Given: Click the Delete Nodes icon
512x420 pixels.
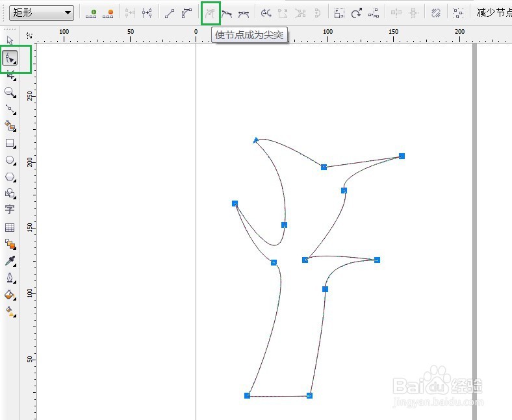Looking at the screenshot, I should pos(108,14).
